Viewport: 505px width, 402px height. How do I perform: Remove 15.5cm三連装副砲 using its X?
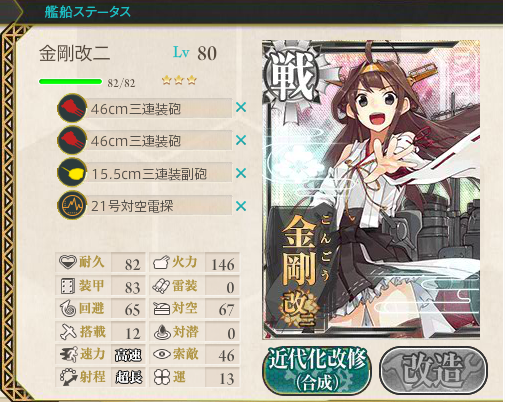[241, 173]
